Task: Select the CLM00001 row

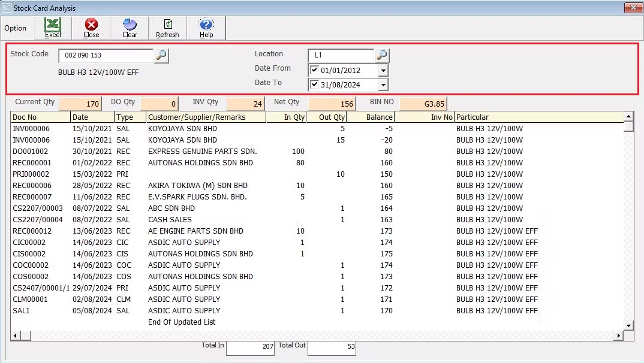Action: [317, 300]
